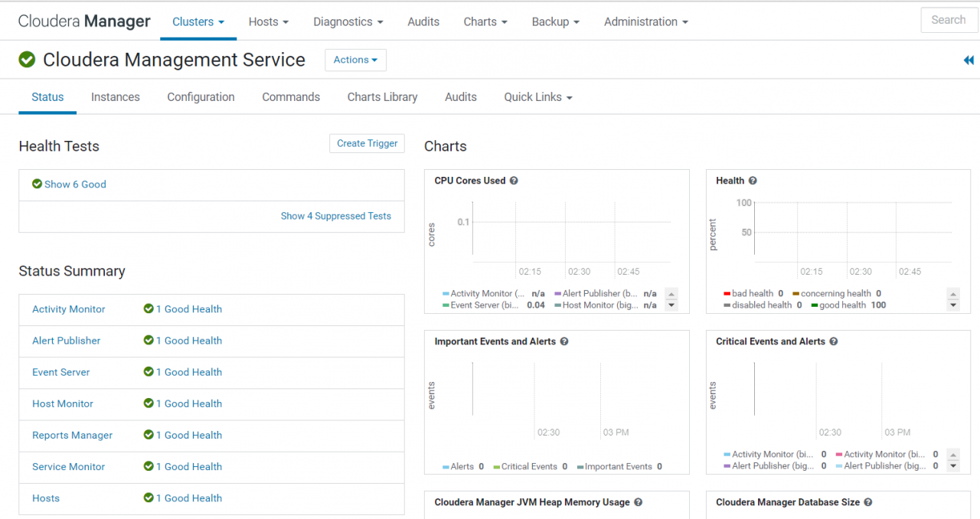Click the Event Server green legend swatch in CPU chart
980x519 pixels.
(x=446, y=305)
